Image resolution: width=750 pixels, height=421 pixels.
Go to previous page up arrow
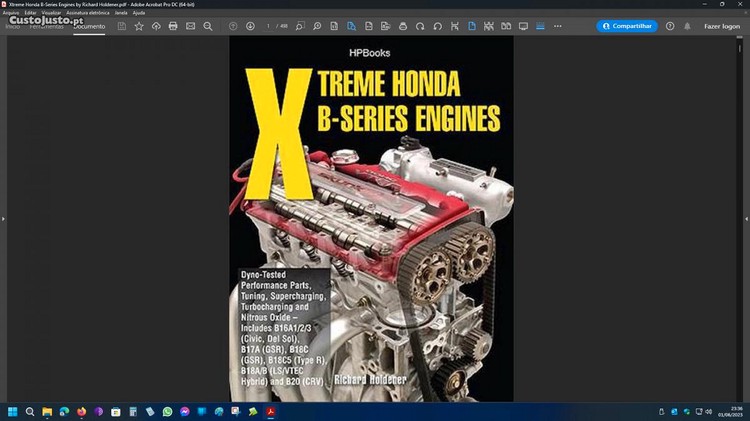coord(233,26)
